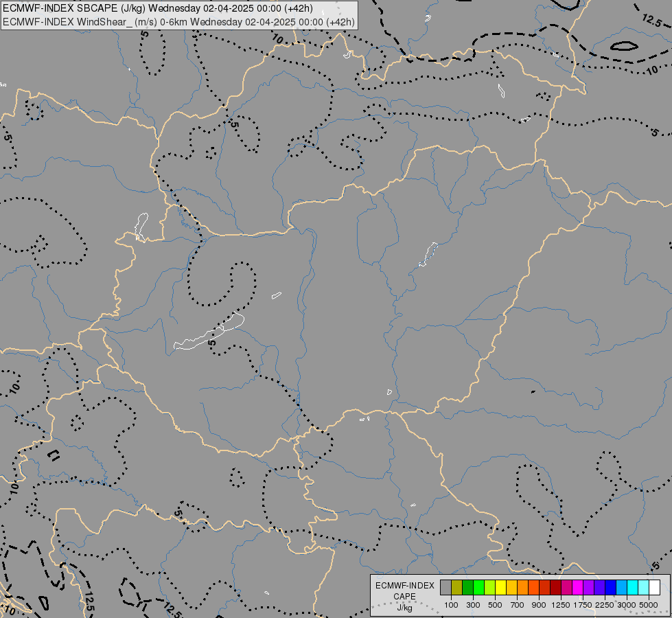Click the legend value 5000
The width and height of the screenshot is (672, 618).
tap(649, 605)
